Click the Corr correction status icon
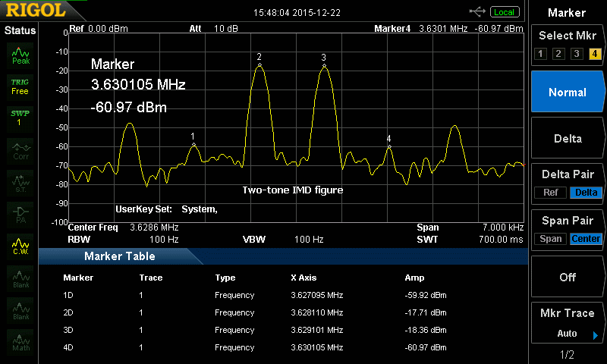This screenshot has width=607, height=364. click(20, 150)
